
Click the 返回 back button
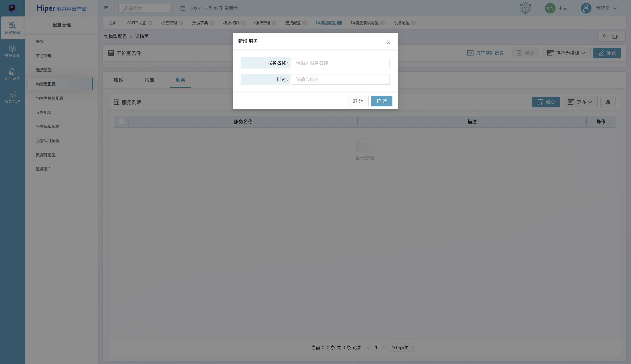click(x=611, y=37)
